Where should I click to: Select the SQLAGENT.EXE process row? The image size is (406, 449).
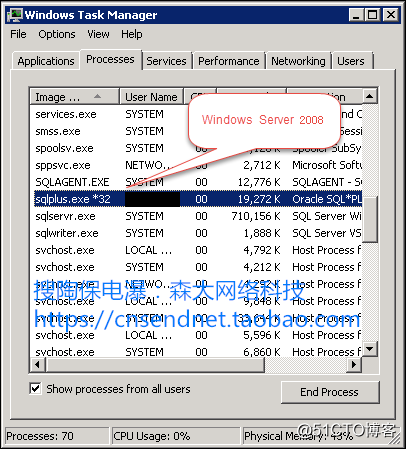pyautogui.click(x=196, y=182)
